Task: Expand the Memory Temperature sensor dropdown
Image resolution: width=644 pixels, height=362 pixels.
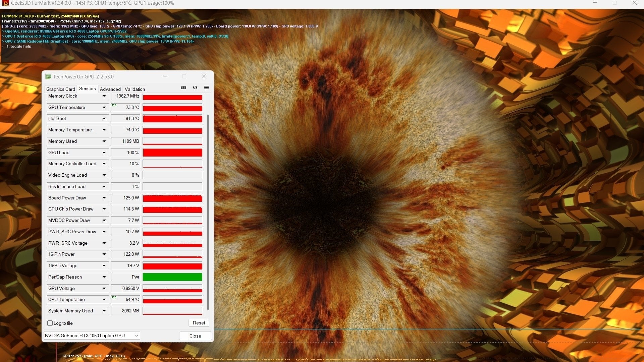Action: (104, 130)
